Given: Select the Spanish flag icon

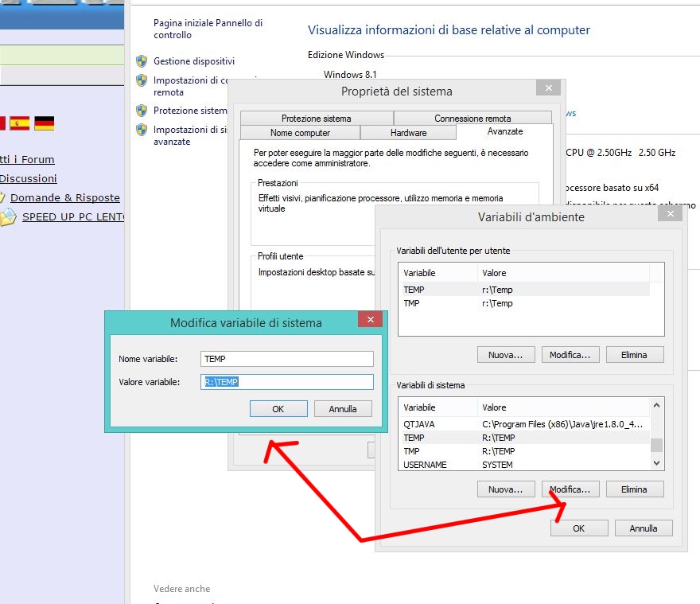Looking at the screenshot, I should 19,123.
